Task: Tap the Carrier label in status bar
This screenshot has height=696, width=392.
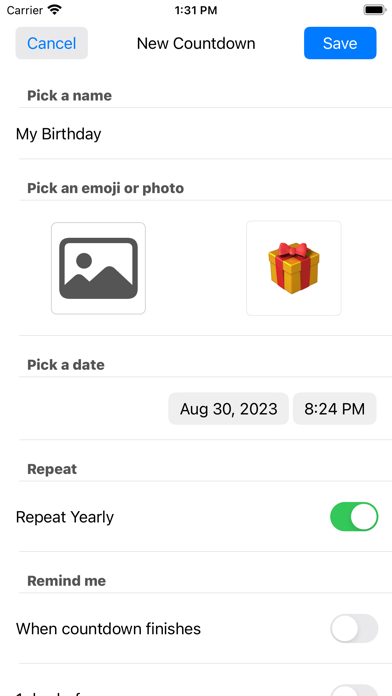Action: [24, 10]
